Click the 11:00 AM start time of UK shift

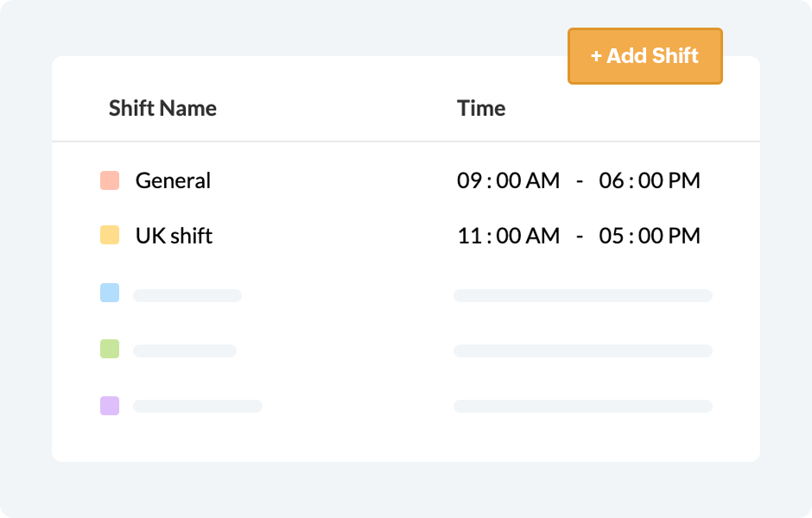(x=508, y=236)
